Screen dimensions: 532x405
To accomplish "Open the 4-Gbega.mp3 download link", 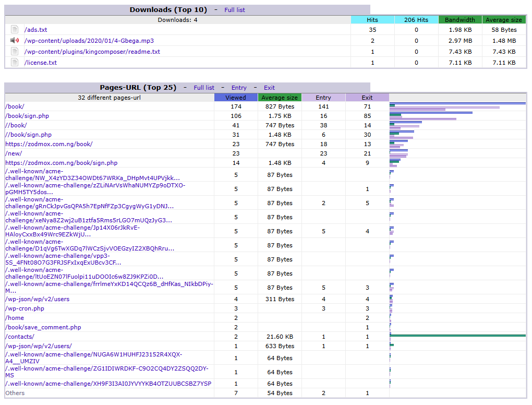I will tap(89, 41).
